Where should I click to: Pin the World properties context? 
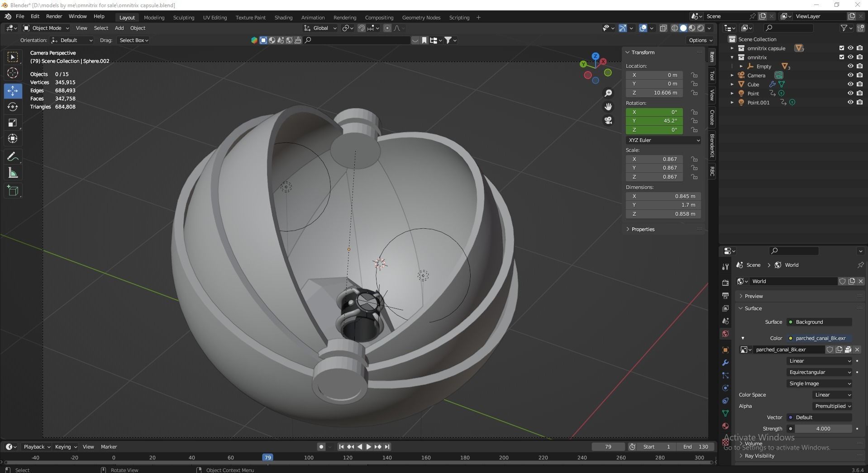point(860,265)
